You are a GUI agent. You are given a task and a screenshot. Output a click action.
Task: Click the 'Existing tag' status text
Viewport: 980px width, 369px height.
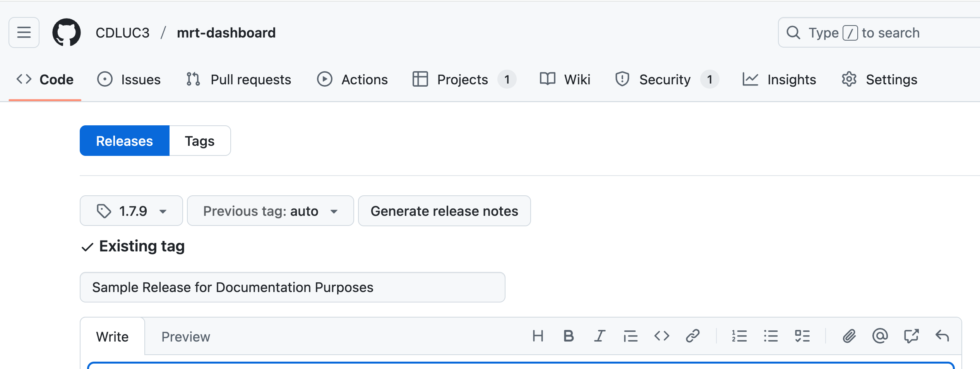(x=142, y=246)
